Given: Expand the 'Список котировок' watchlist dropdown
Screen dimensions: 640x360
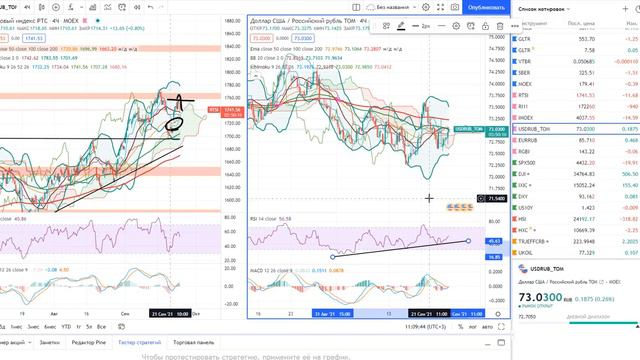Looking at the screenshot, I should coord(544,9).
